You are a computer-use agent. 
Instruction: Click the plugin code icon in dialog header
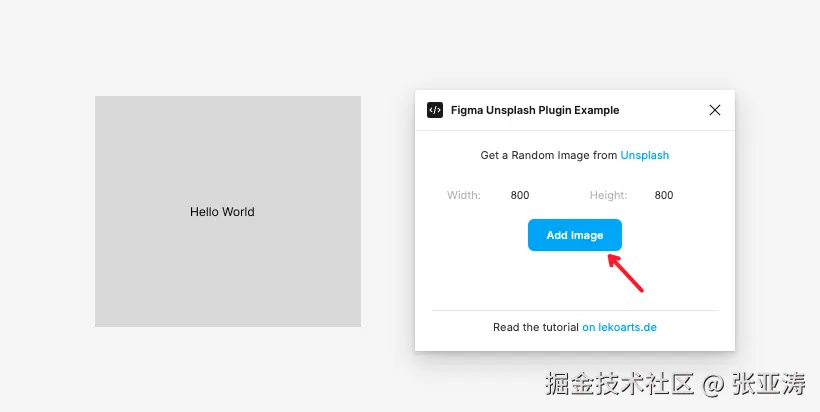pos(435,110)
